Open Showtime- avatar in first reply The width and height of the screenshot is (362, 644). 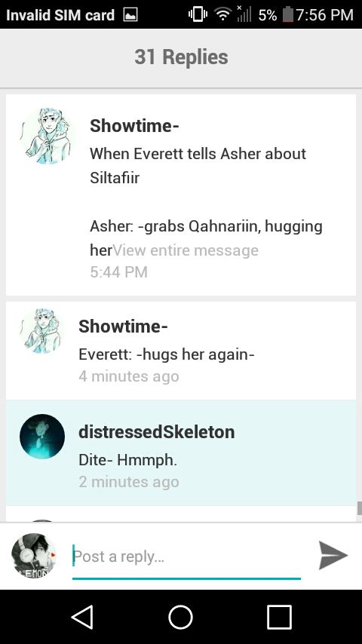coord(48,136)
